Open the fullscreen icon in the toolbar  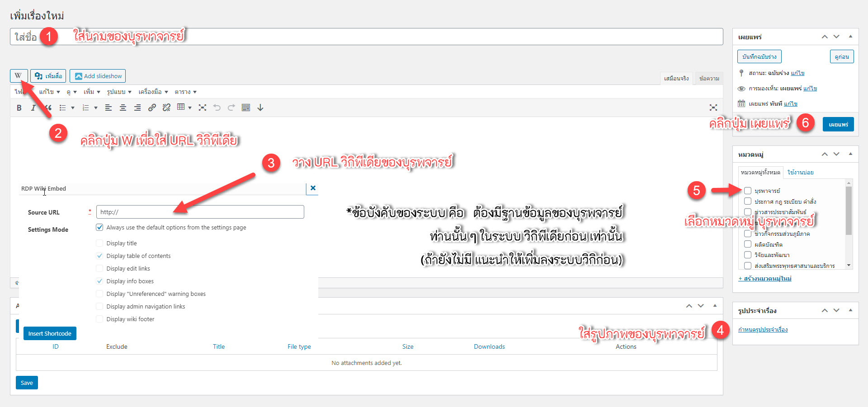203,108
